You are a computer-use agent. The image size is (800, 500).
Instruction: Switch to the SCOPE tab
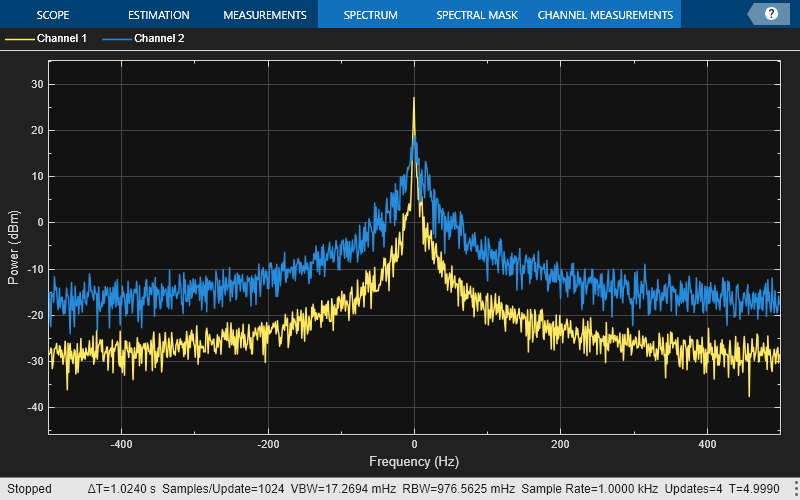[53, 15]
